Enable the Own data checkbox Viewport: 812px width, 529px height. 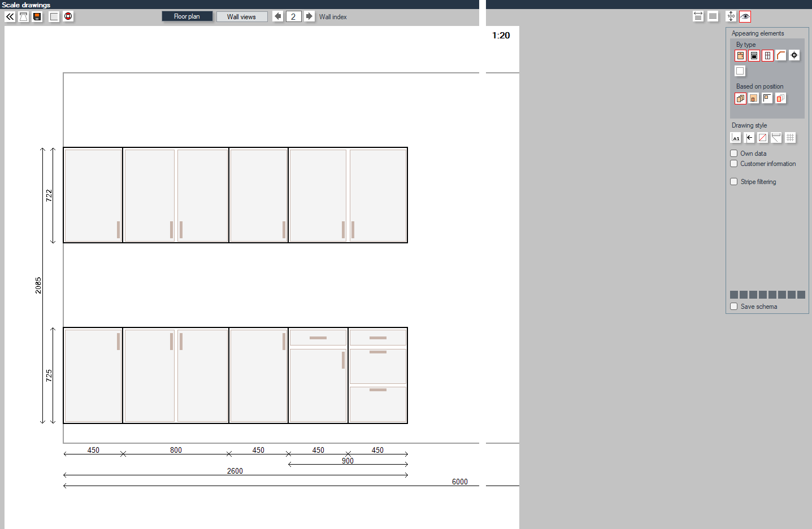point(734,154)
